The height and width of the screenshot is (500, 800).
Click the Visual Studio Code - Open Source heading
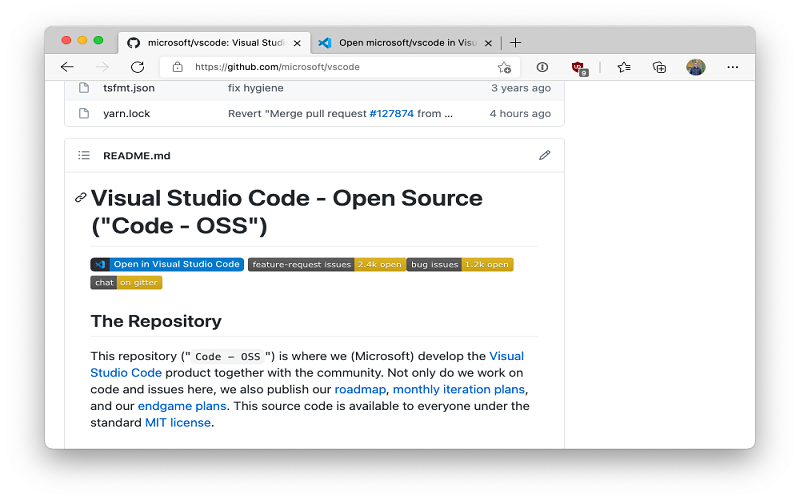click(x=286, y=212)
